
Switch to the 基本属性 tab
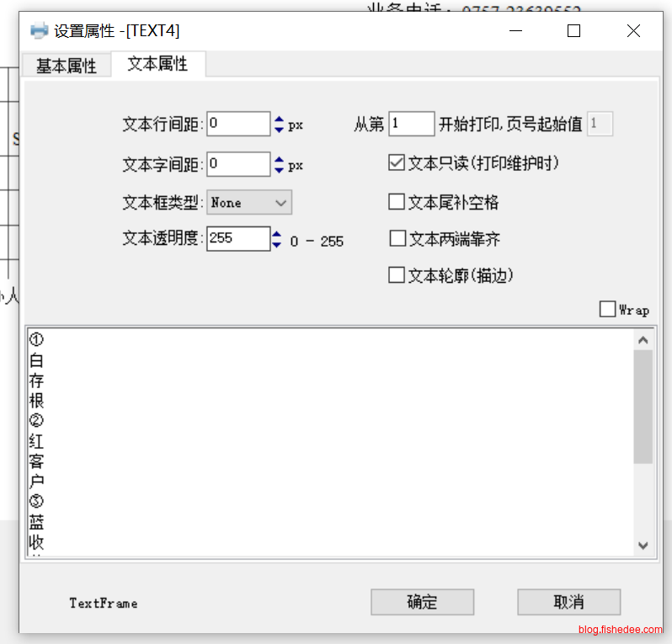click(66, 66)
